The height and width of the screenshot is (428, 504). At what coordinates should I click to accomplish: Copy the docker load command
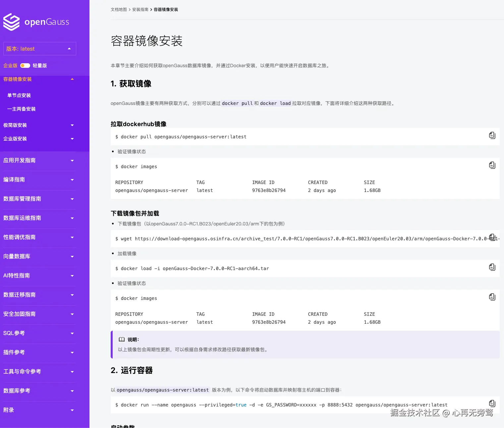point(492,267)
